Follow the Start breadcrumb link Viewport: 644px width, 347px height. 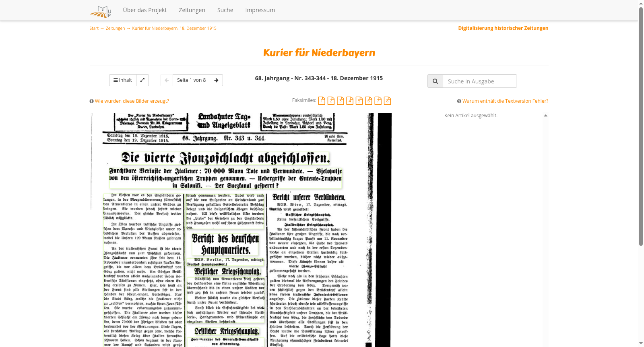point(94,28)
